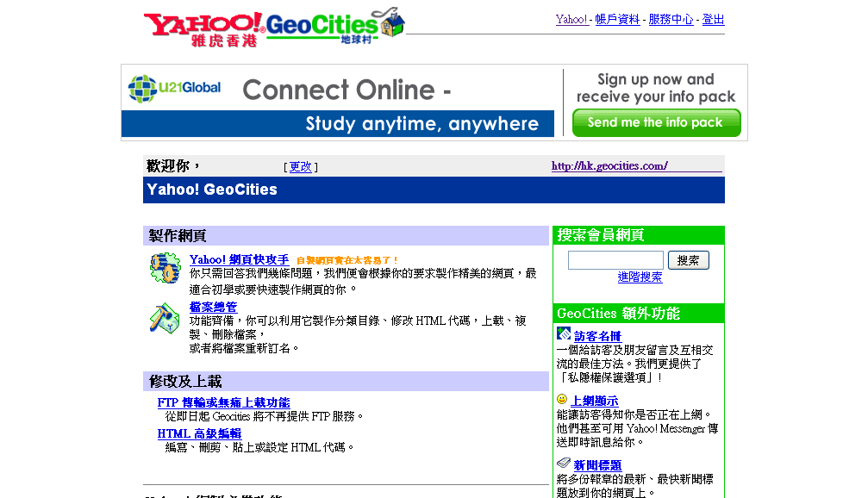Open the 上網顯示 link
The image size is (868, 498).
(595, 401)
